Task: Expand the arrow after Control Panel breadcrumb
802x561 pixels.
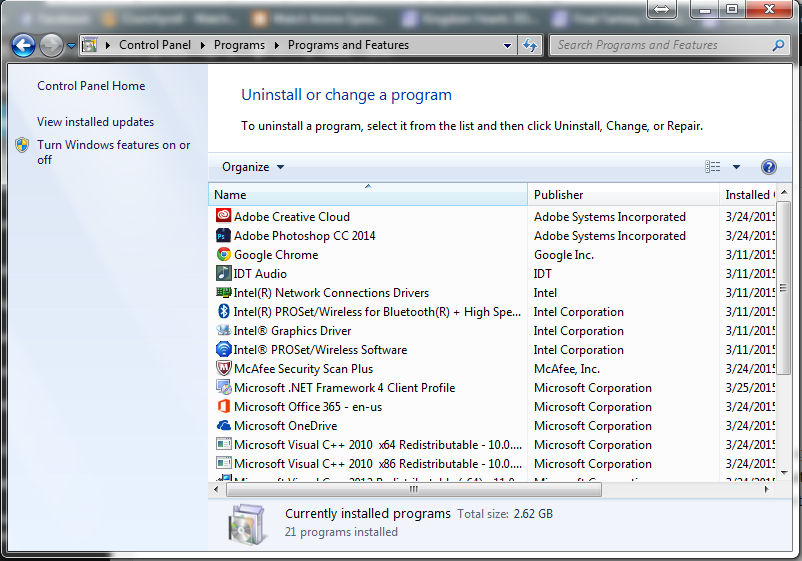Action: 203,45
